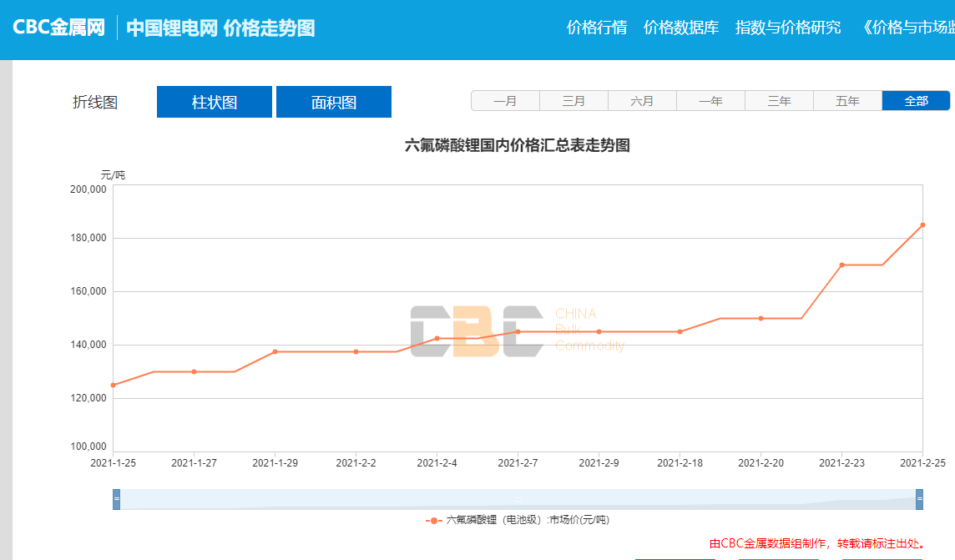Click the 2021-1-27 data point
Image resolution: width=955 pixels, height=560 pixels.
195,372
